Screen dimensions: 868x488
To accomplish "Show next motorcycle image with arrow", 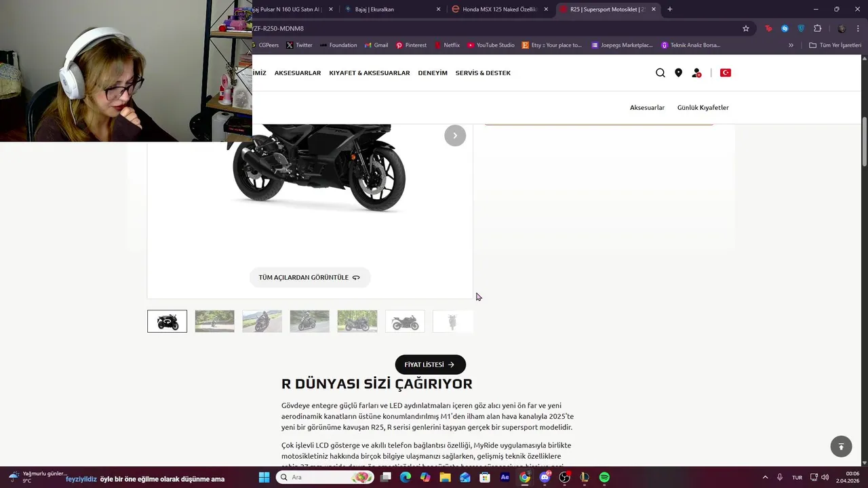I will (x=455, y=136).
